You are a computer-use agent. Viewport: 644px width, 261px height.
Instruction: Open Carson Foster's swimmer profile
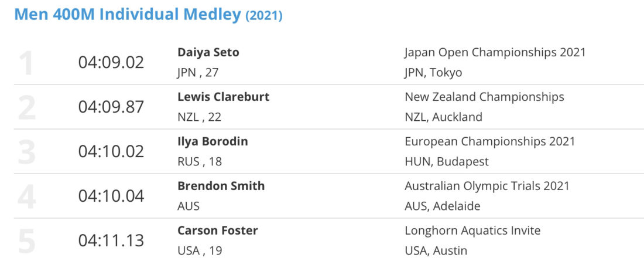218,231
